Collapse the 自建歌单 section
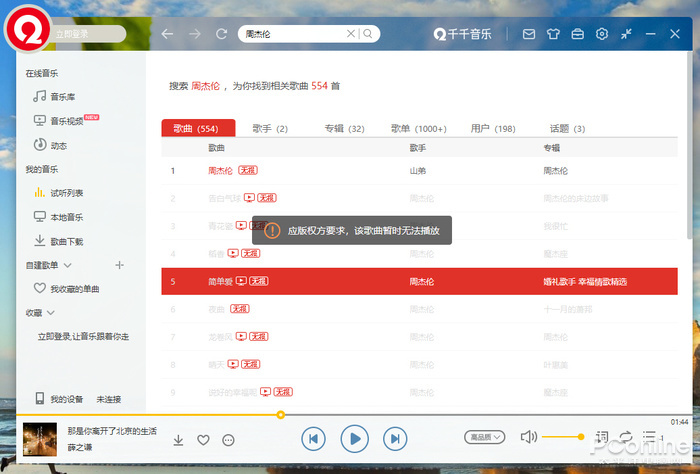The image size is (700, 474). point(67,265)
